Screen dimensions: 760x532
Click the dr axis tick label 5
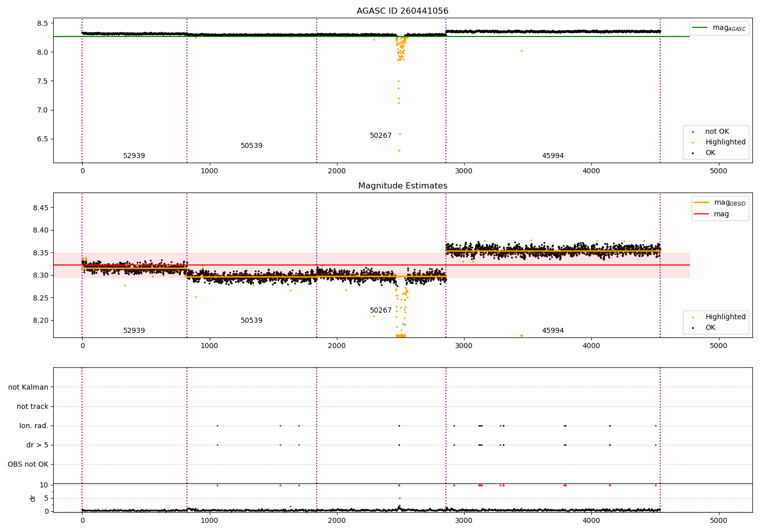coord(47,498)
